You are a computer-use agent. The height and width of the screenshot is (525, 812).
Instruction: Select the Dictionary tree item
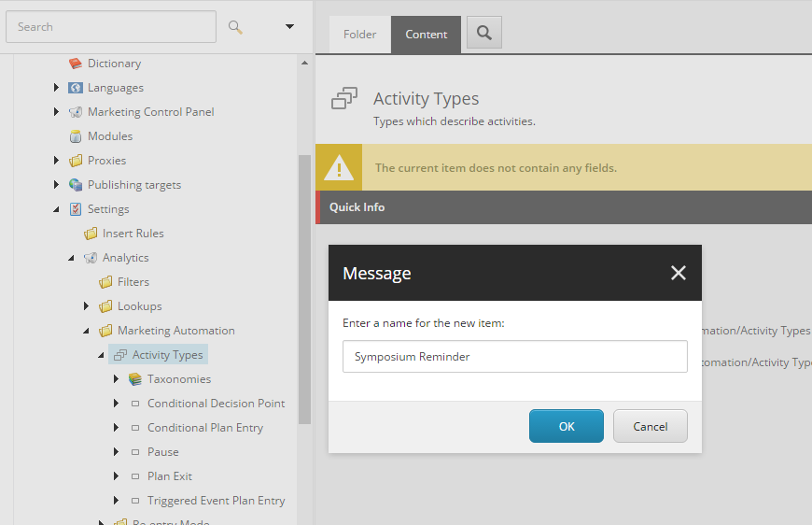[x=115, y=64]
